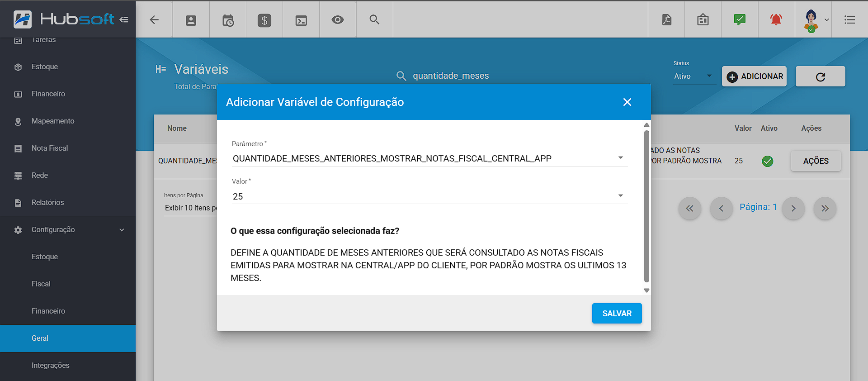Image resolution: width=868 pixels, height=381 pixels.
Task: Click the dialog scrollbar up arrow
Action: pyautogui.click(x=646, y=125)
